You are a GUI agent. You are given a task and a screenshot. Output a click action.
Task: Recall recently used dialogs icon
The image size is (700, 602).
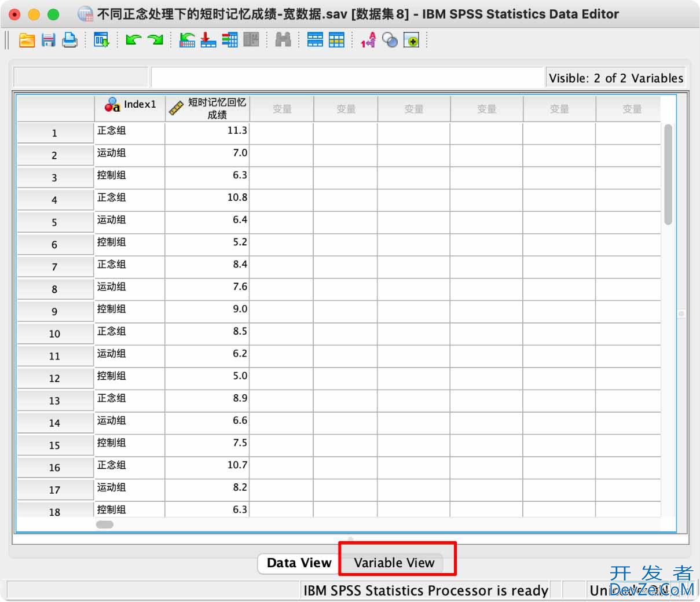click(101, 40)
